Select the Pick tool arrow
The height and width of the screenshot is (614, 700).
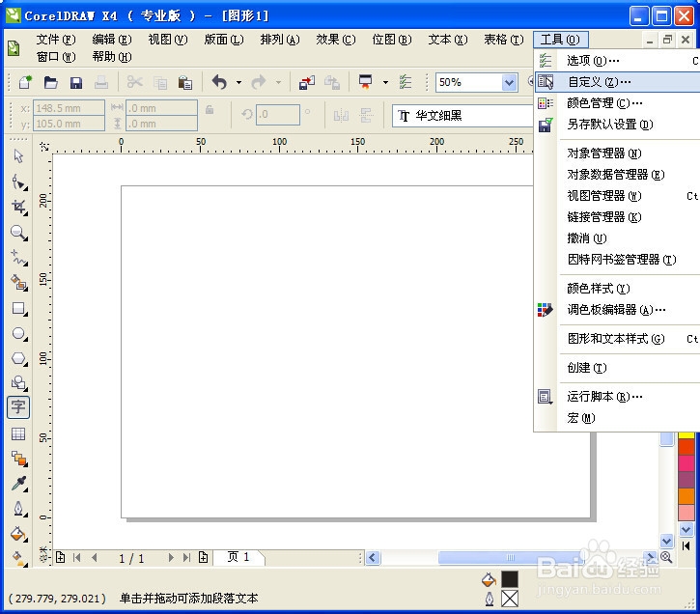point(18,156)
